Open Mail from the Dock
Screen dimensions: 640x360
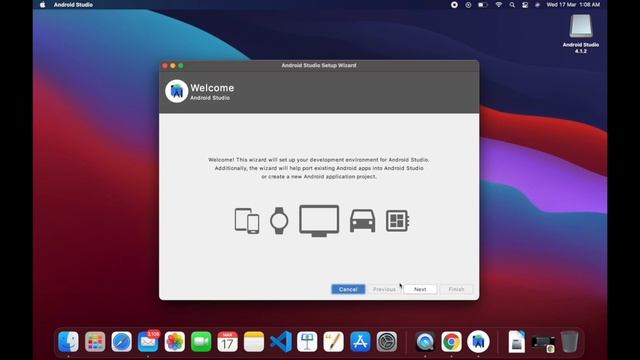click(148, 342)
